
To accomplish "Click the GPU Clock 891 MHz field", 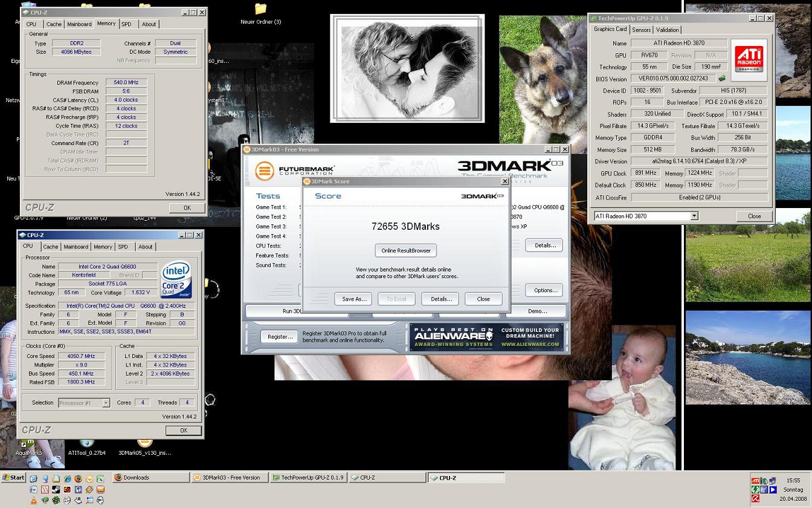I will [646, 173].
